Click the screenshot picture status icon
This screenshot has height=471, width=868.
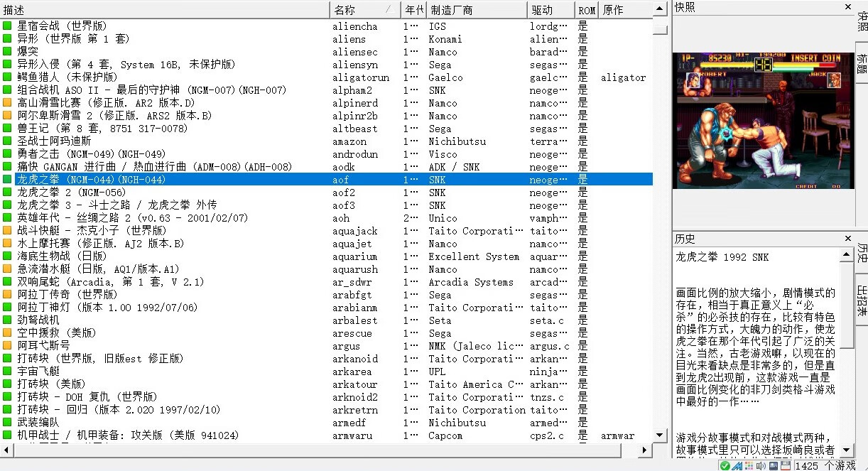pyautogui.click(x=774, y=466)
